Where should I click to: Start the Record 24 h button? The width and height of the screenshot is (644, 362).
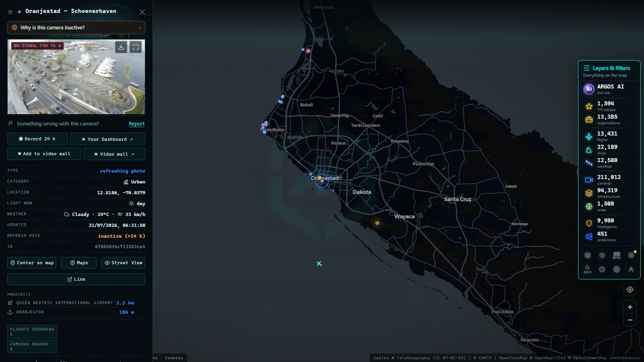coord(37,139)
